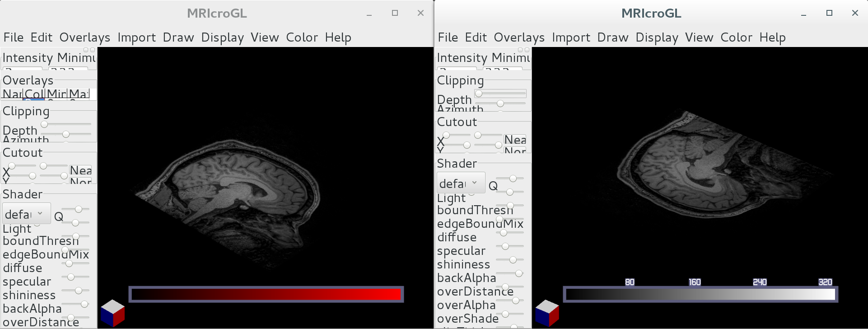
Task: Click the red colorbar in the left window
Action: (266, 295)
